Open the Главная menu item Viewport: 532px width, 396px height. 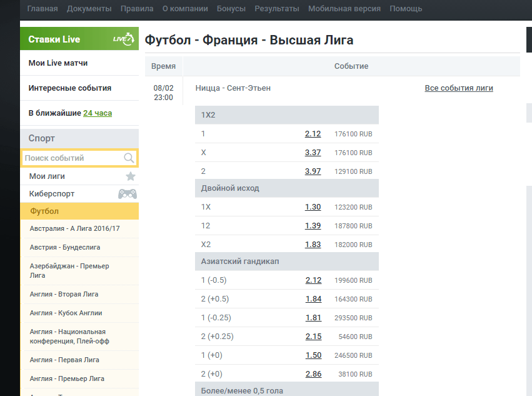click(43, 9)
